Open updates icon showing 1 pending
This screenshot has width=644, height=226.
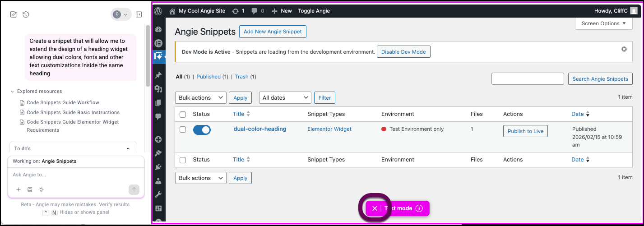(238, 11)
